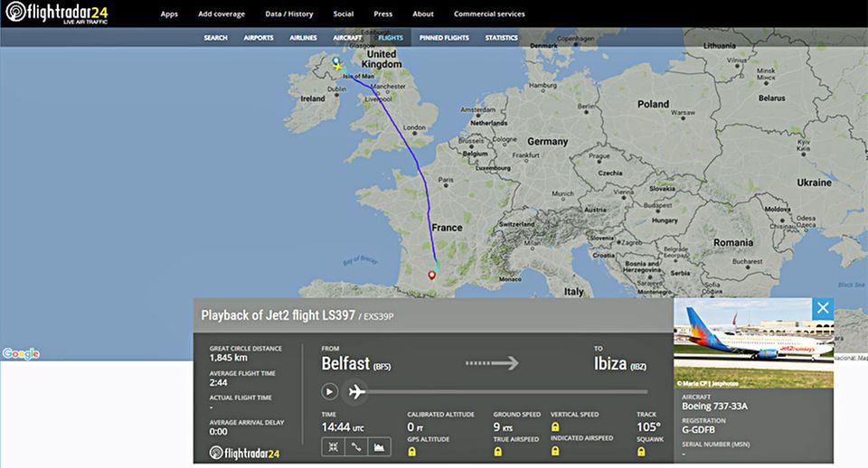Click the Vertical Speed lock icon
868x468 pixels.
click(555, 426)
